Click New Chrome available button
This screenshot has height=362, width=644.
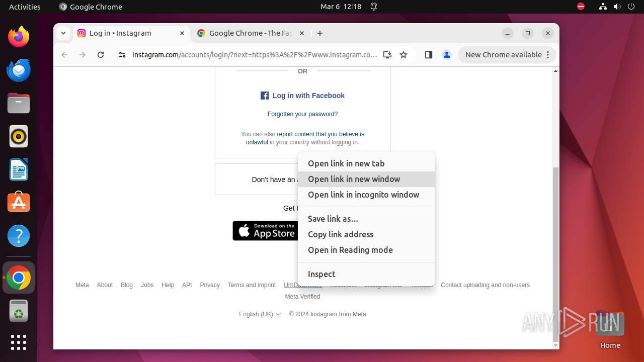(x=507, y=55)
